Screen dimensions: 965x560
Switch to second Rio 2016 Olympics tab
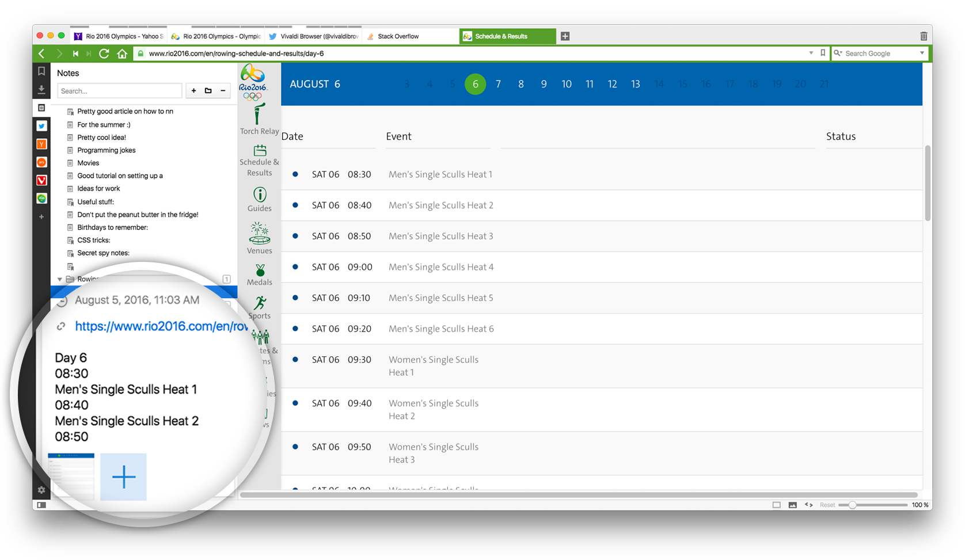[216, 36]
